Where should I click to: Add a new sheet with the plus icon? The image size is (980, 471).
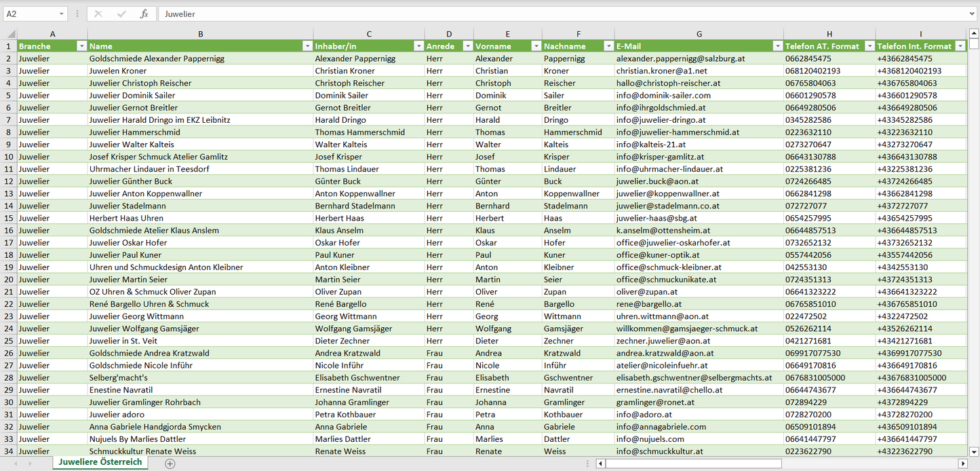point(170,464)
